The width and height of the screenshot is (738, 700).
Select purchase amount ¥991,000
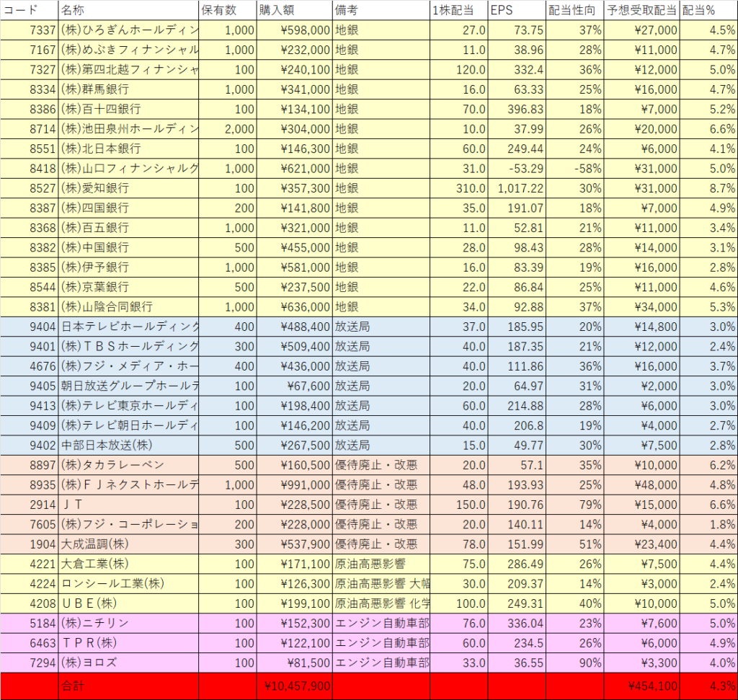tap(305, 485)
